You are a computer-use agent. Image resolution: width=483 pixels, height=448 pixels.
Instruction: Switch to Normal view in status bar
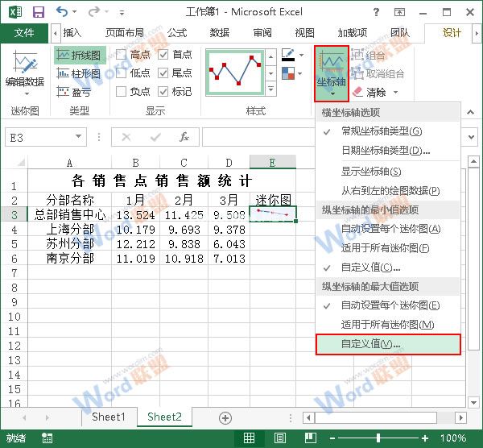(249, 438)
